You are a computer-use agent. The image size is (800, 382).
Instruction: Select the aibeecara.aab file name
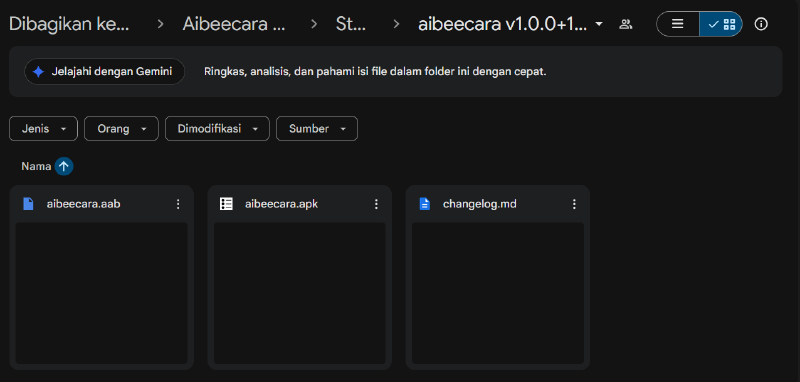click(84, 204)
